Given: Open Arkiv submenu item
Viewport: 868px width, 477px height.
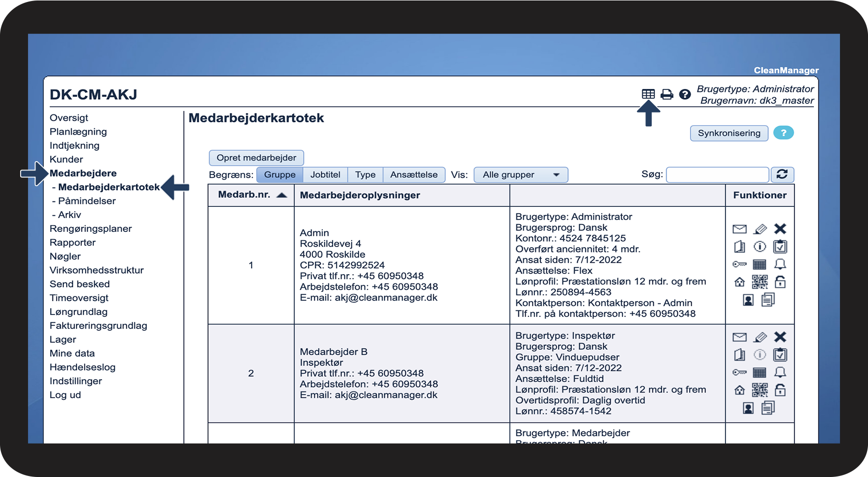Looking at the screenshot, I should 70,215.
